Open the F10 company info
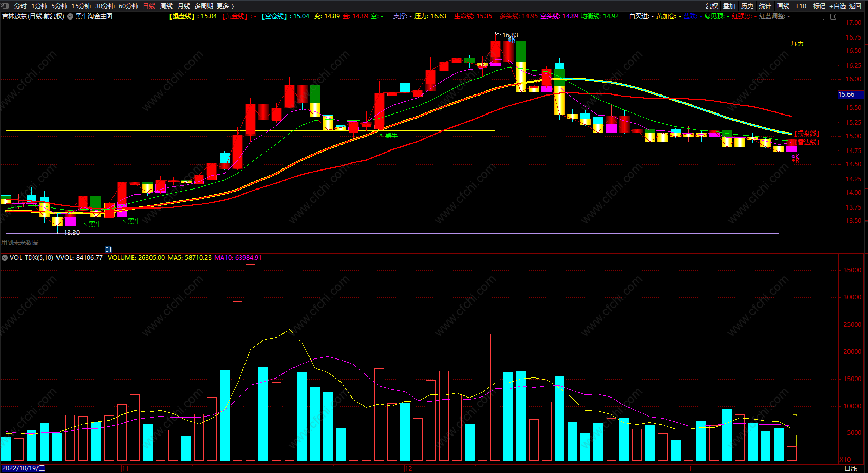The width and height of the screenshot is (868, 473). click(801, 6)
